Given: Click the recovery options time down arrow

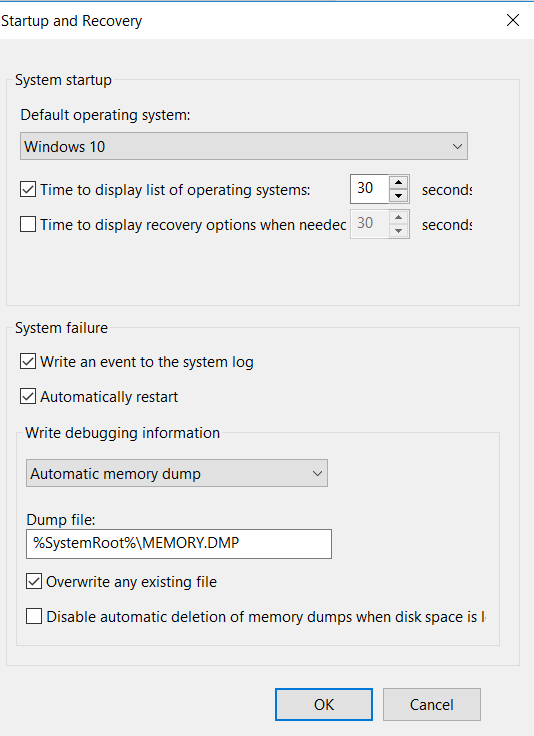Looking at the screenshot, I should (x=398, y=230).
